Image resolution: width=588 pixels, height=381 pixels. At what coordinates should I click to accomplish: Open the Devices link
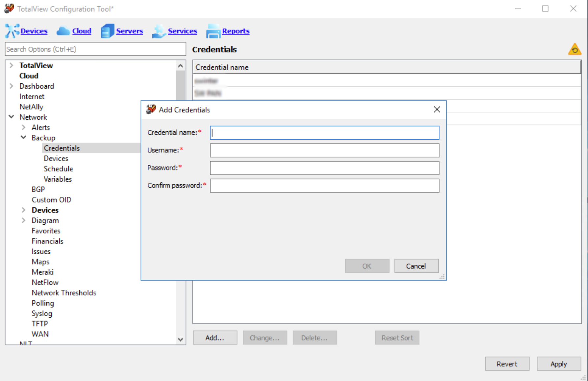34,31
